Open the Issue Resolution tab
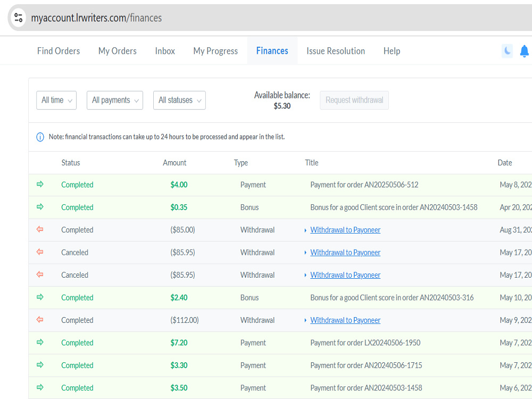The width and height of the screenshot is (532, 399). (x=336, y=51)
